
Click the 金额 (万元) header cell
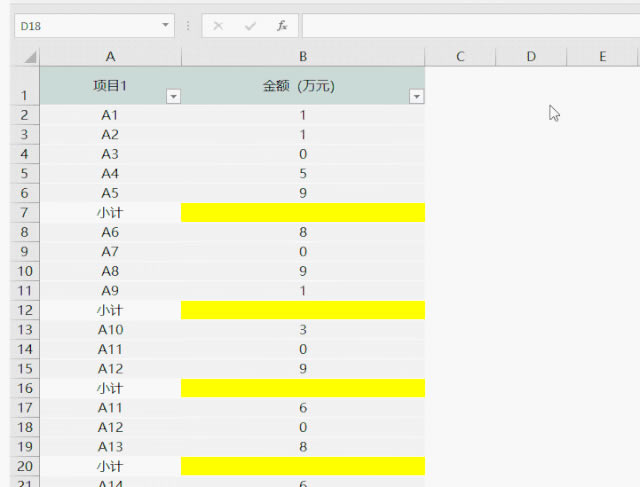[x=303, y=86]
